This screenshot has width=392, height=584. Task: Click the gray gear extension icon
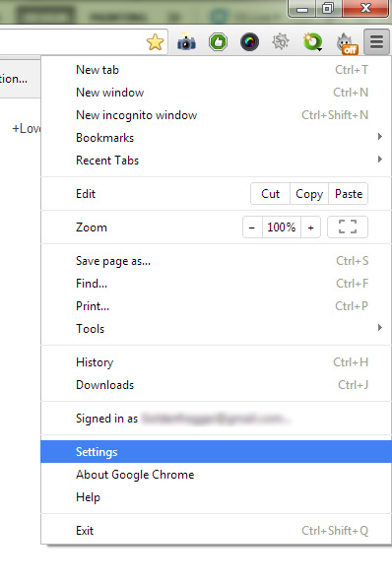point(281,41)
